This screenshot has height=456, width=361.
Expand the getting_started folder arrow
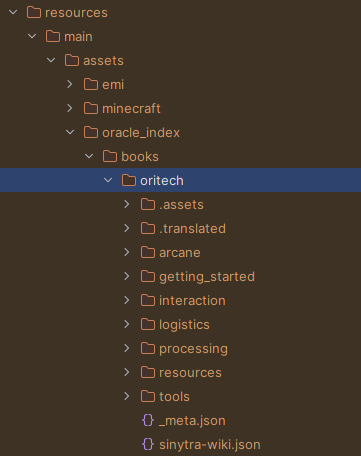coord(127,276)
